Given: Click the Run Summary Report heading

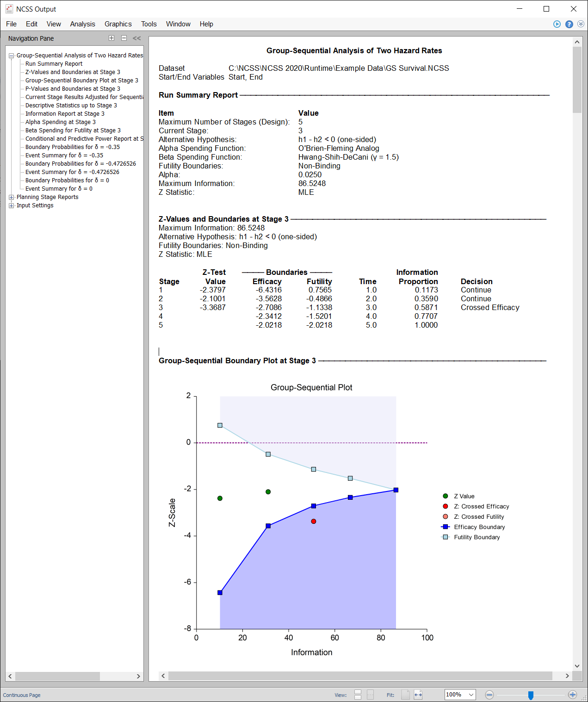Looking at the screenshot, I should 198,95.
